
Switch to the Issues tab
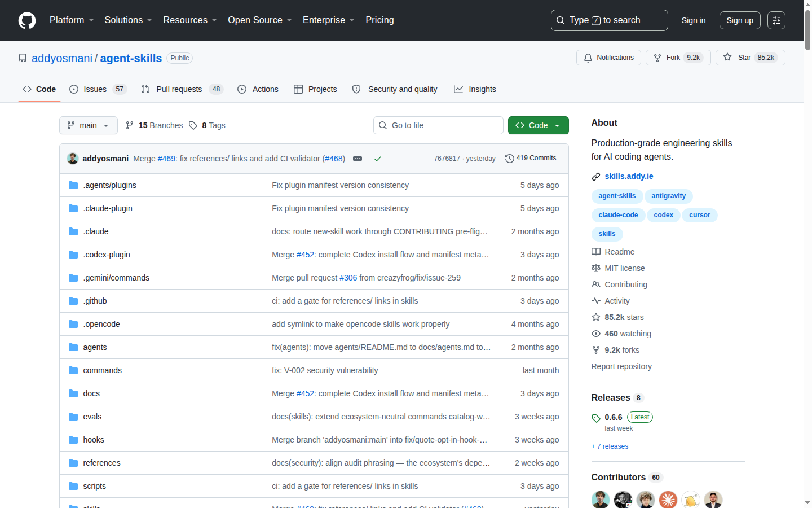98,89
